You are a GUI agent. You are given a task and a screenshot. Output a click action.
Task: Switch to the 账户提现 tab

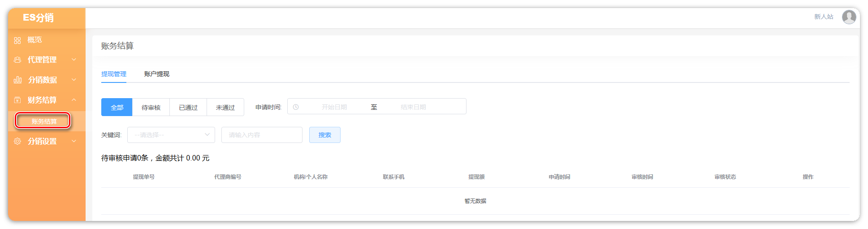click(157, 74)
